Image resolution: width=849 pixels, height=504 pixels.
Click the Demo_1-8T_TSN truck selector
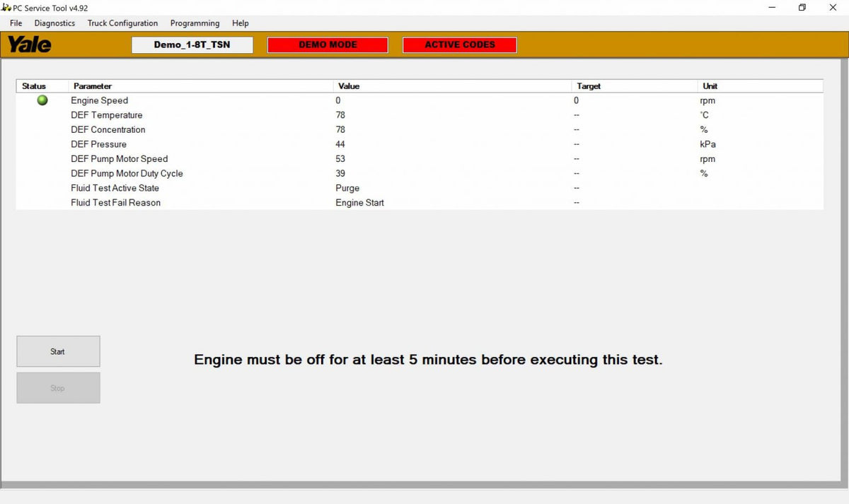pyautogui.click(x=192, y=45)
